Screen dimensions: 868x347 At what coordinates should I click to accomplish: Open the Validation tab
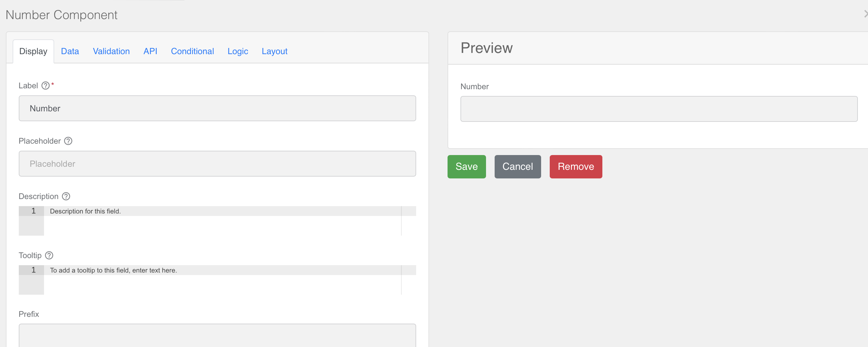[x=111, y=51]
